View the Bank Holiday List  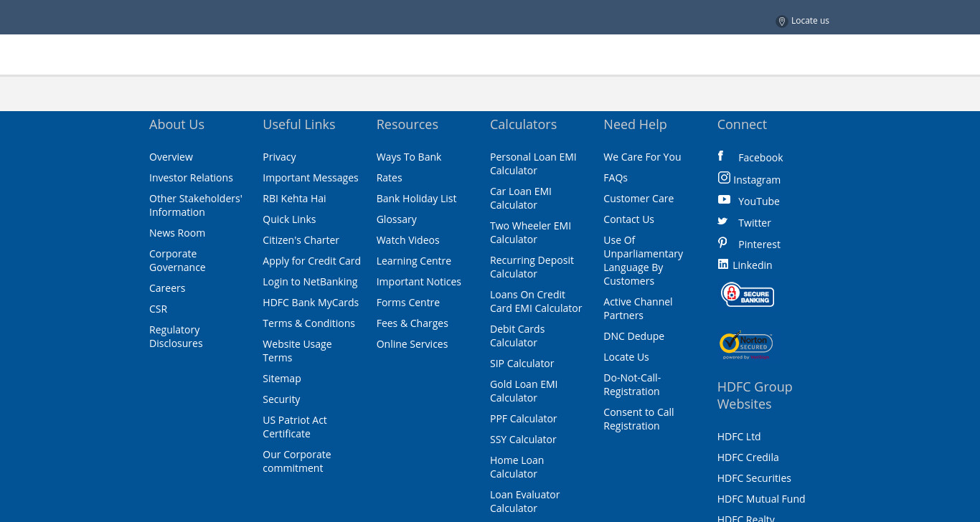(416, 199)
